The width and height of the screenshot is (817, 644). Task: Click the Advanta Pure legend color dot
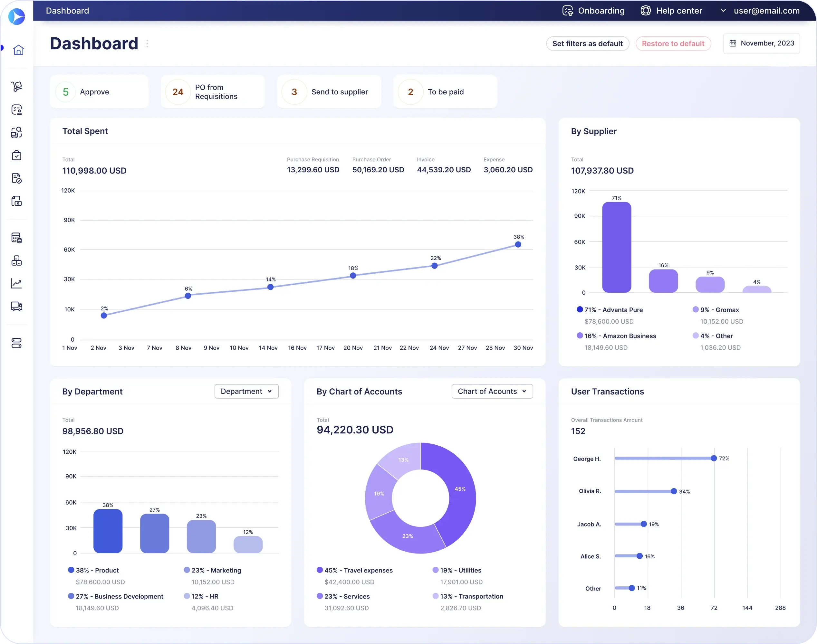[x=580, y=309]
